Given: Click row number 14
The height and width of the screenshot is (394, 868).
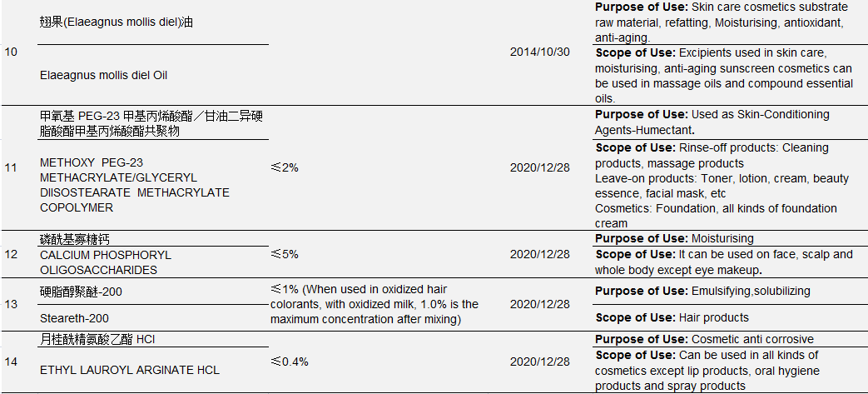Looking at the screenshot, I should [11, 362].
